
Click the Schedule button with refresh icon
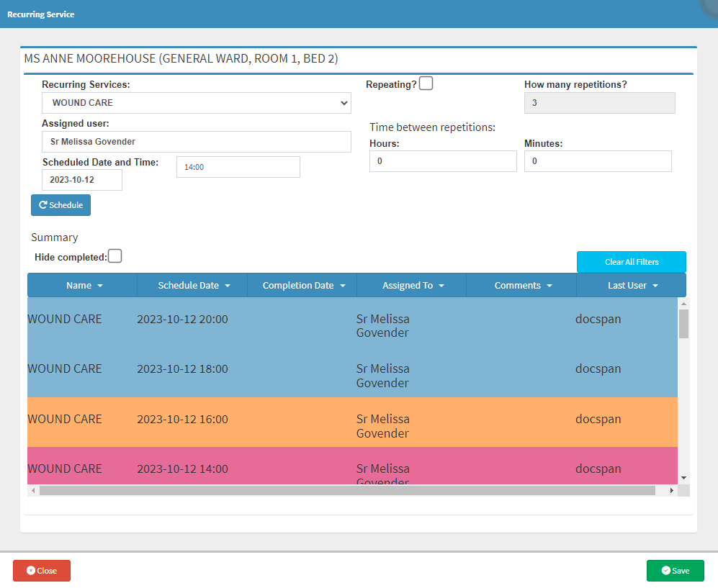60,205
